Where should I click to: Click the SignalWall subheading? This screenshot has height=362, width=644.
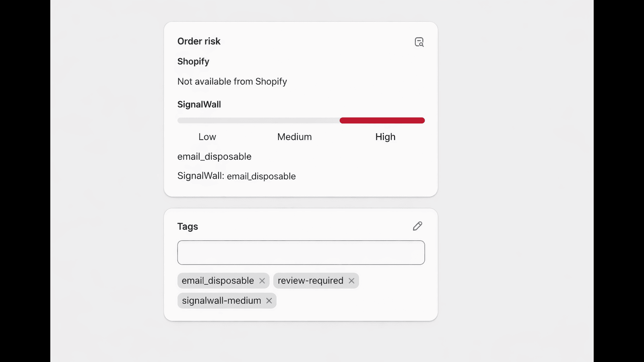pyautogui.click(x=199, y=105)
